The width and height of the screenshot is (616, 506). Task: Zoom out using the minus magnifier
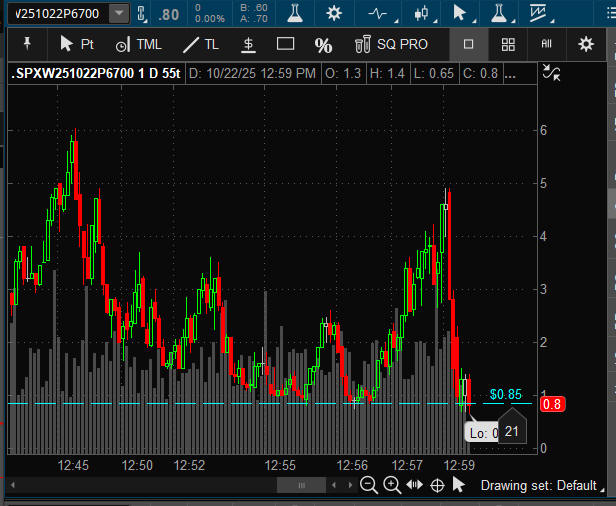(x=369, y=485)
